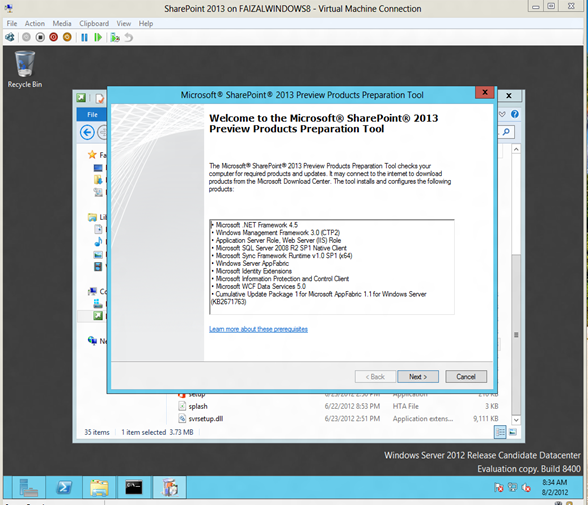Click the Action Center flag tray icon
The width and height of the screenshot is (588, 505).
(x=498, y=487)
